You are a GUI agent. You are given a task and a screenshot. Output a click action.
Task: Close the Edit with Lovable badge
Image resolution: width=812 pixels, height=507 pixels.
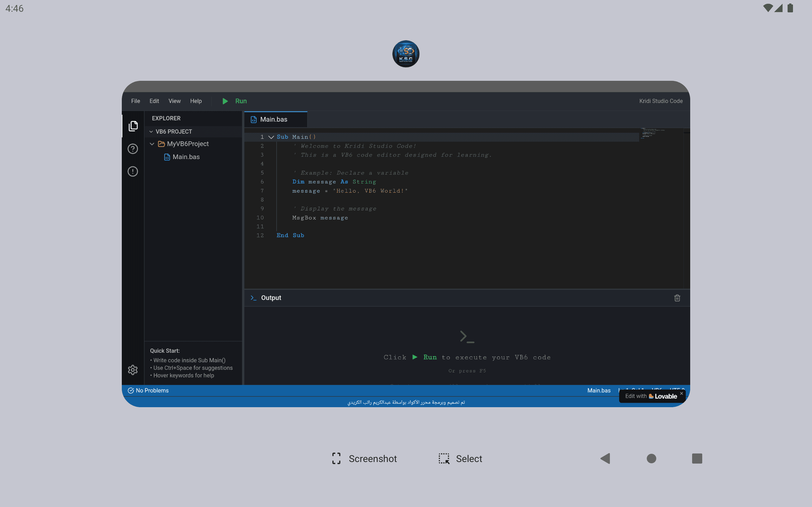681,393
